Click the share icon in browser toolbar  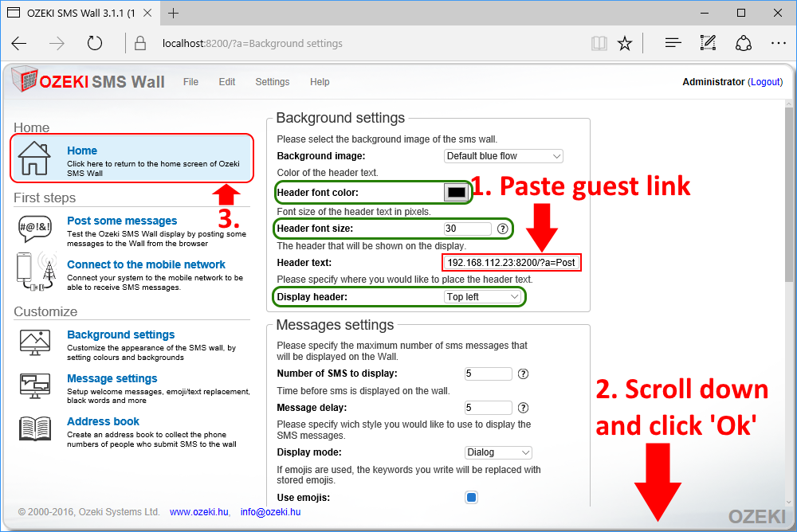pyautogui.click(x=743, y=44)
